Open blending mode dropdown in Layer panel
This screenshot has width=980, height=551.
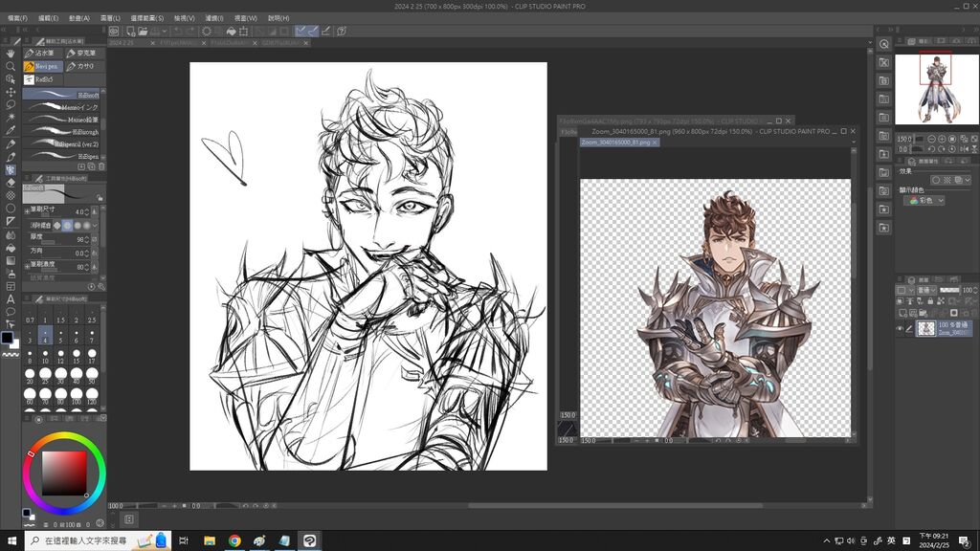(x=926, y=290)
